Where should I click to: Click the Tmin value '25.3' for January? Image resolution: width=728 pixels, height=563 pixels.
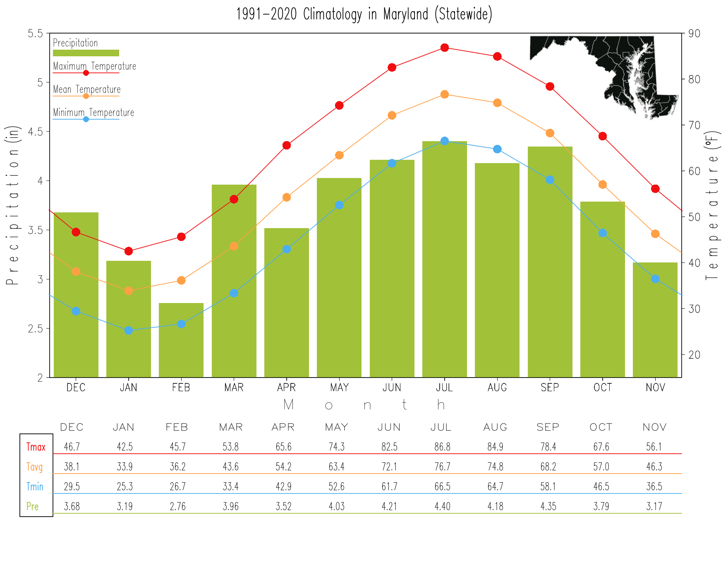pos(125,486)
